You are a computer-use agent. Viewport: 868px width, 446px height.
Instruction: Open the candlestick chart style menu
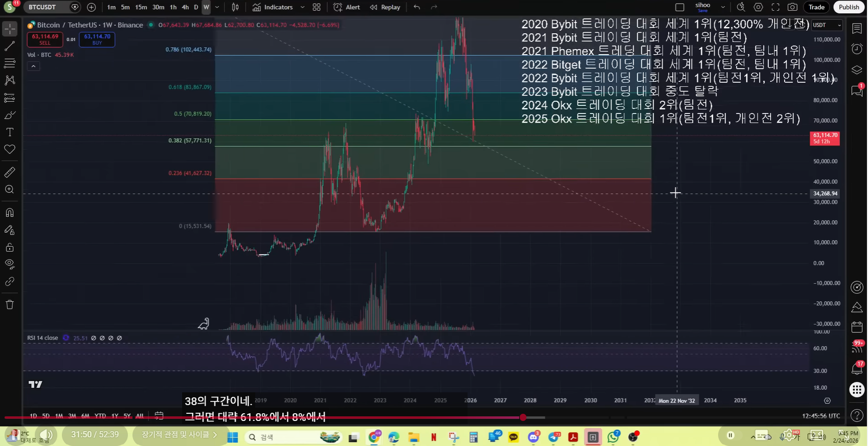pos(235,7)
